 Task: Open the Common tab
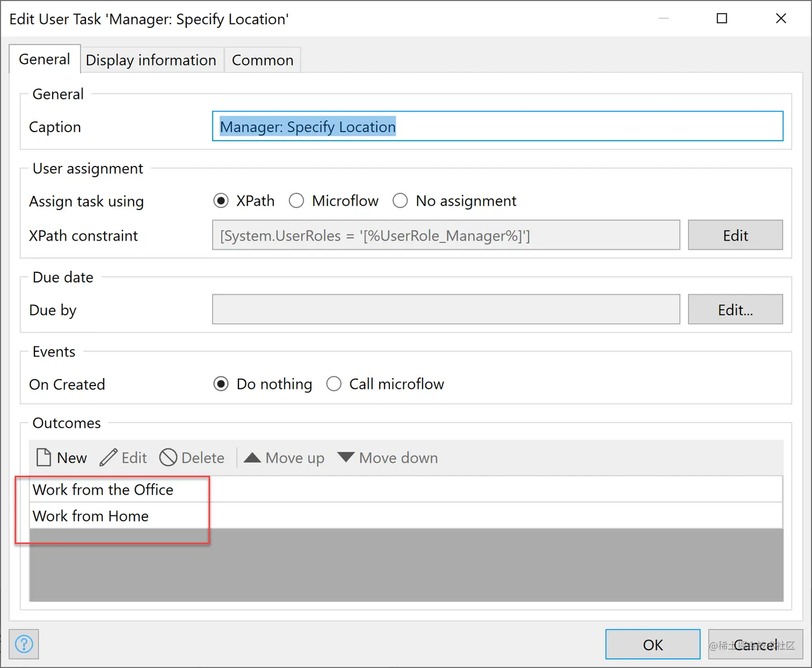point(263,60)
